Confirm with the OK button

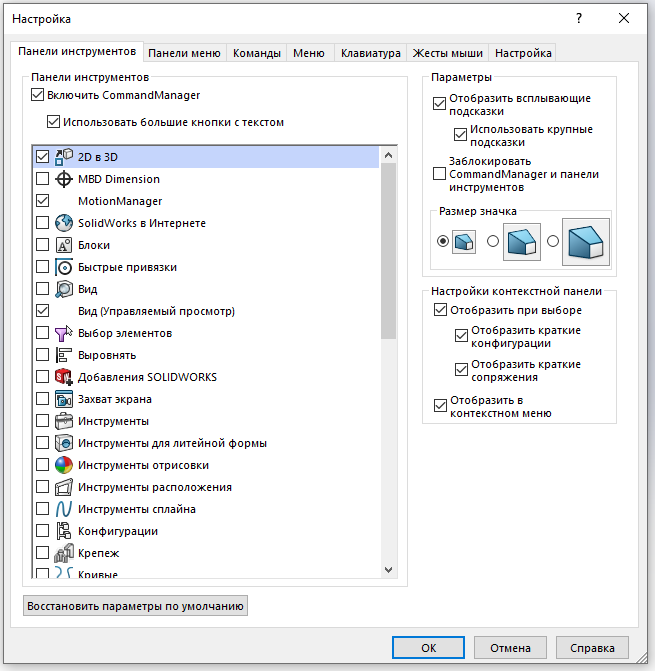pyautogui.click(x=428, y=648)
